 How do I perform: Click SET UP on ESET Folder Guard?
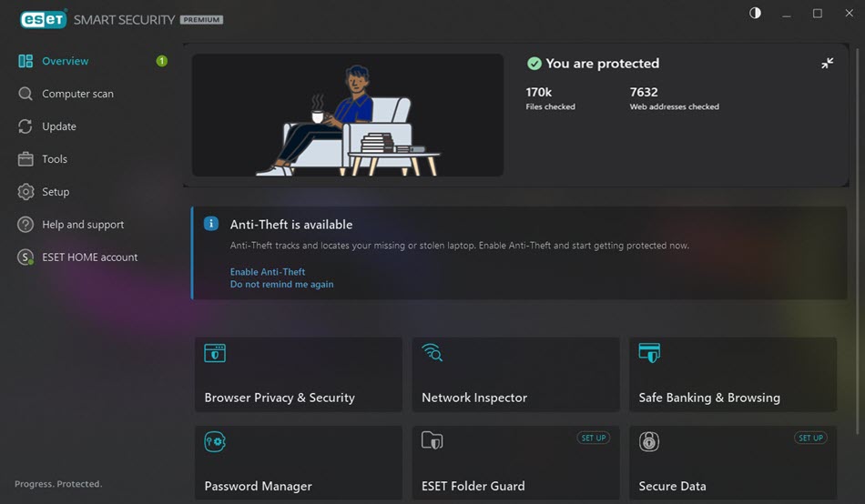click(594, 438)
